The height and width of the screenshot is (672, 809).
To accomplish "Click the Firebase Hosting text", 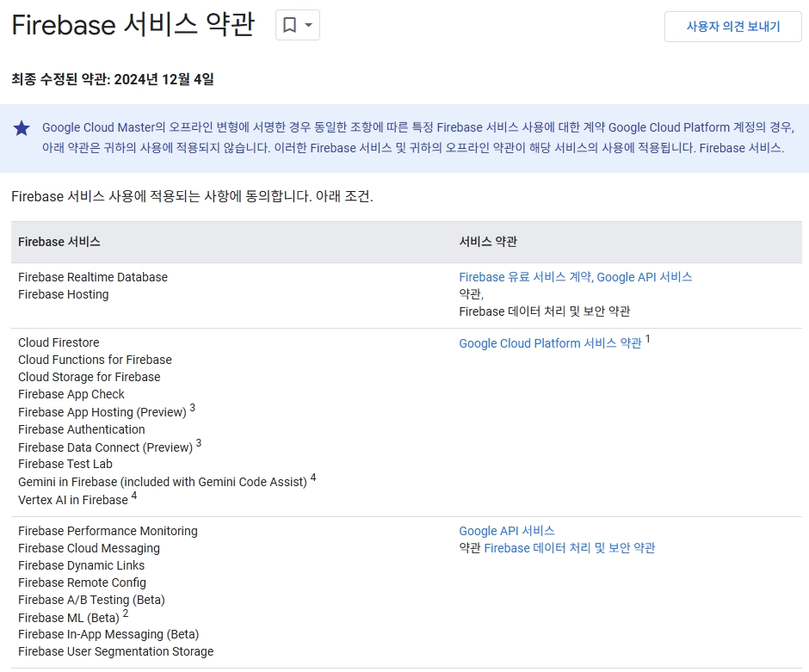I will tap(64, 294).
